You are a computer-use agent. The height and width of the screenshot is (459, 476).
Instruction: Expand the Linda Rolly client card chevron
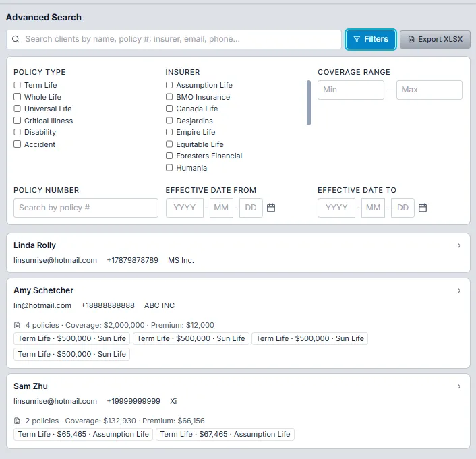[459, 245]
